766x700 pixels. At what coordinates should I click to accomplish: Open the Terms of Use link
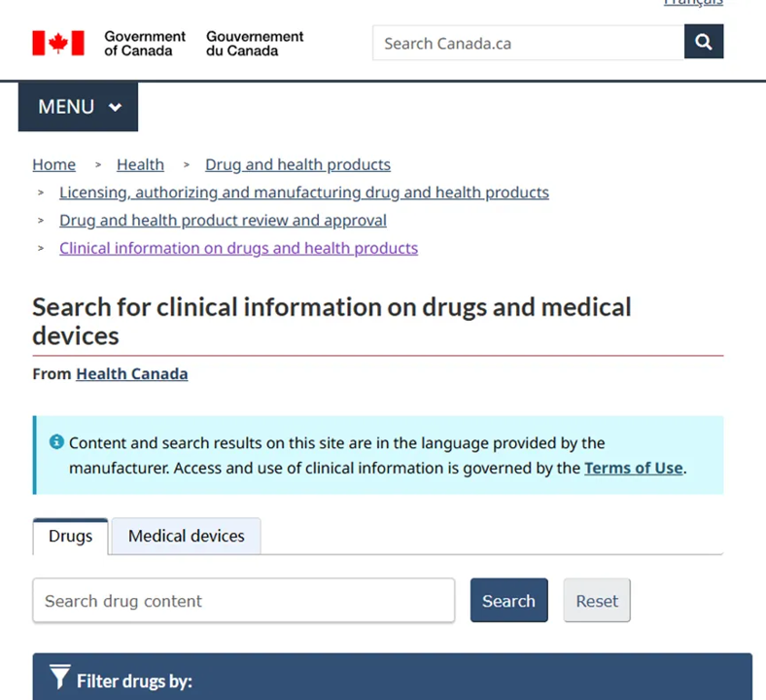(x=633, y=468)
